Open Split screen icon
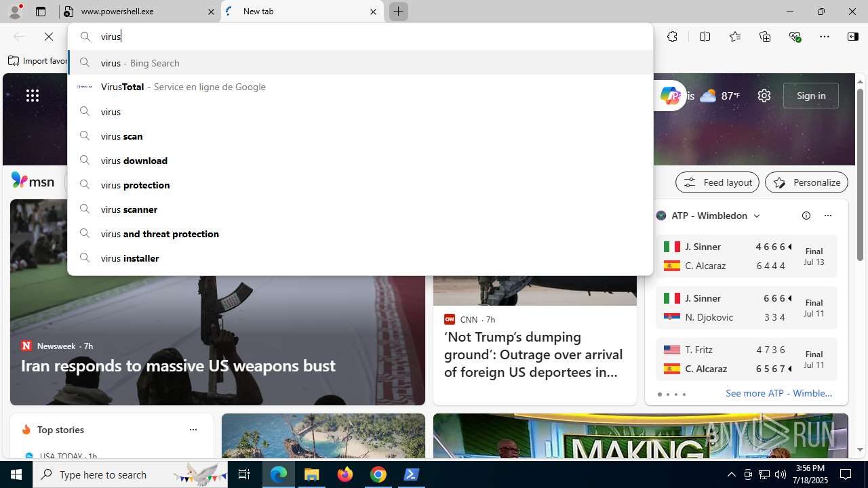Viewport: 868px width, 488px height. pos(705,37)
